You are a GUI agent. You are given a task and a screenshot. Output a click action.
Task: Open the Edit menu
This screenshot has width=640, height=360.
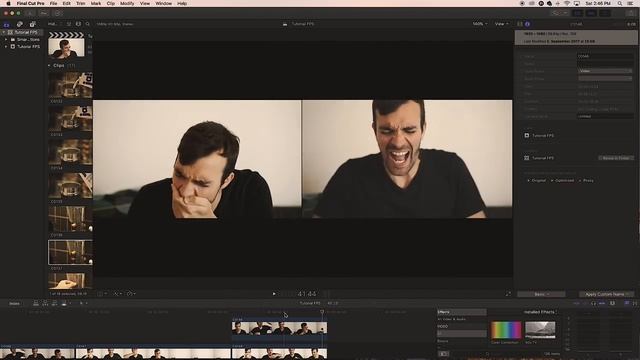coord(67,3)
